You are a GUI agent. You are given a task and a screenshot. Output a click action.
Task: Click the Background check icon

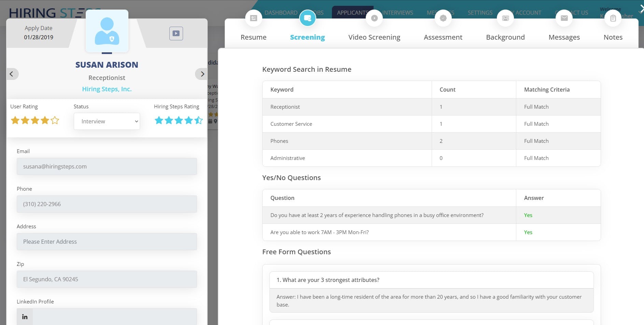pyautogui.click(x=505, y=18)
